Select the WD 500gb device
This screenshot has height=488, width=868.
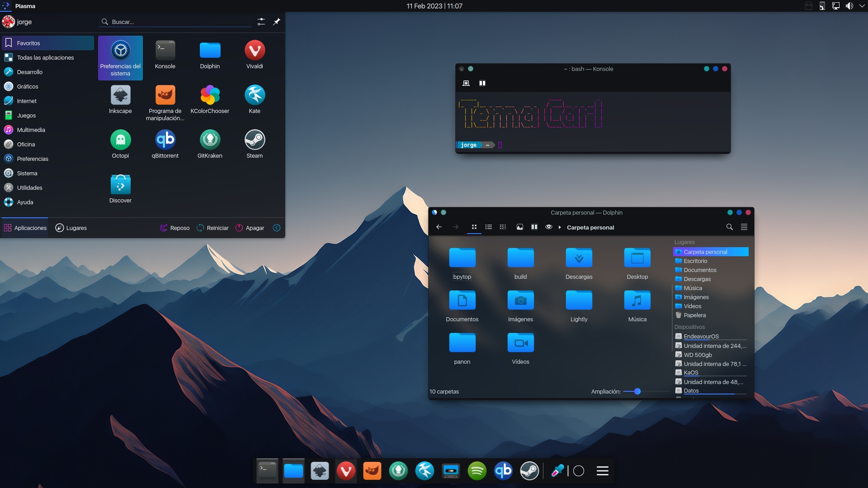pyautogui.click(x=698, y=355)
